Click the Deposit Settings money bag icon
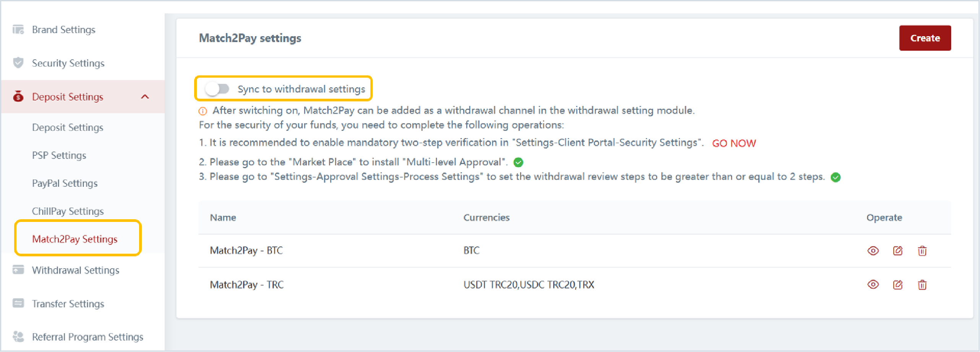 tap(18, 96)
